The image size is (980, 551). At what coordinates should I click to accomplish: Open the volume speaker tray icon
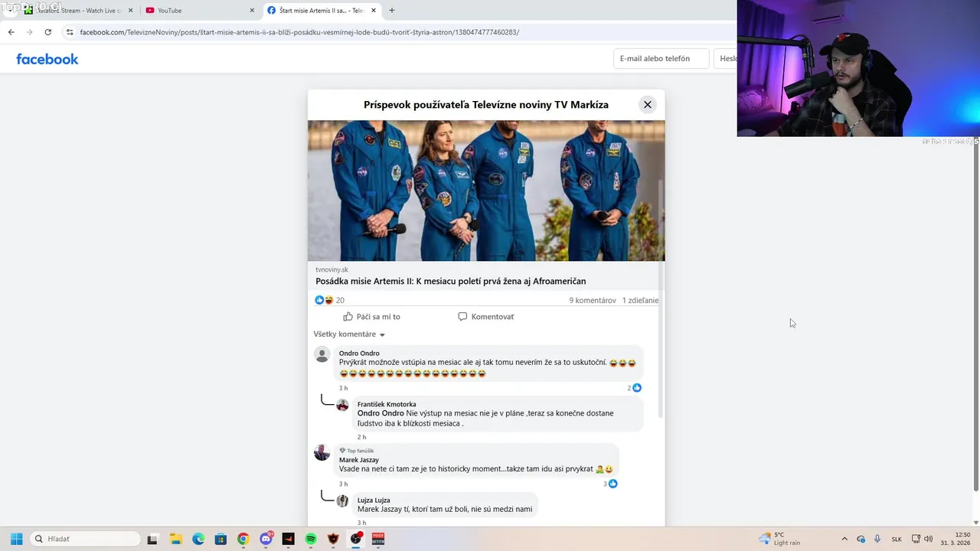pos(929,539)
